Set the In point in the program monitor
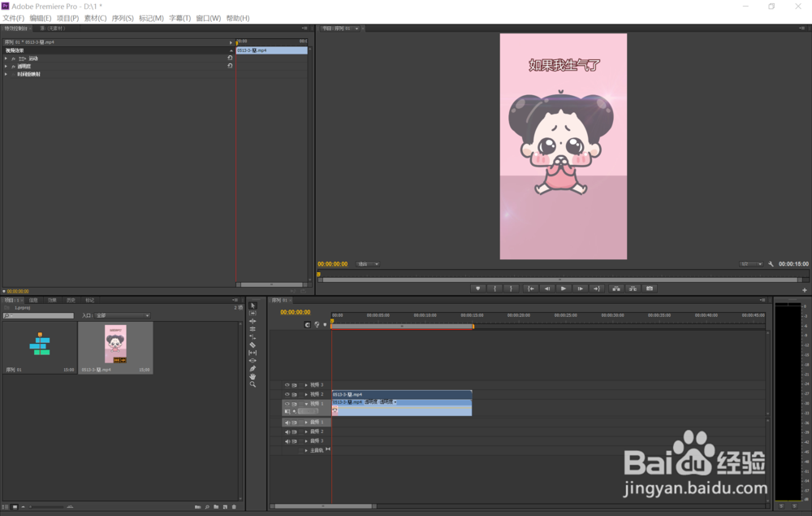Viewport: 812px width, 516px height. [x=495, y=288]
